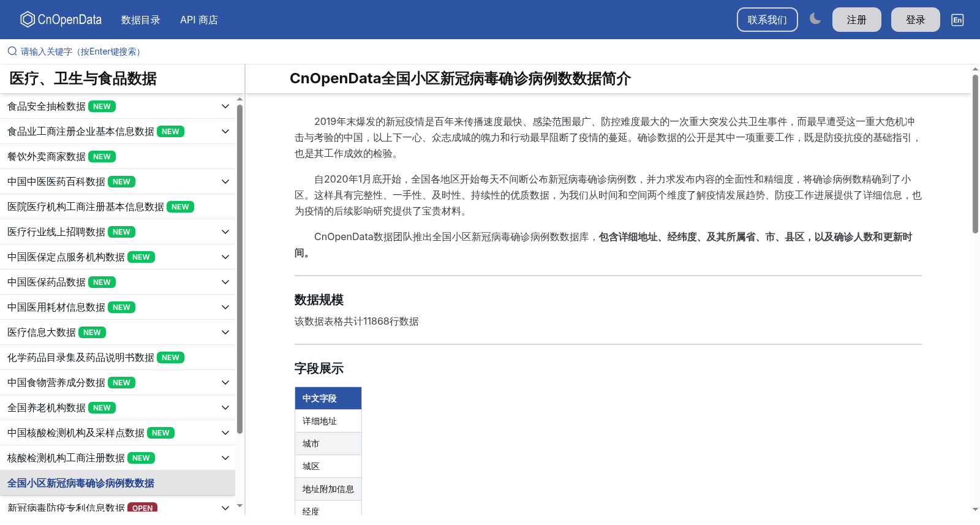This screenshot has width=980, height=525.
Task: Click sidebar scrollbar up arrow
Action: (239, 99)
